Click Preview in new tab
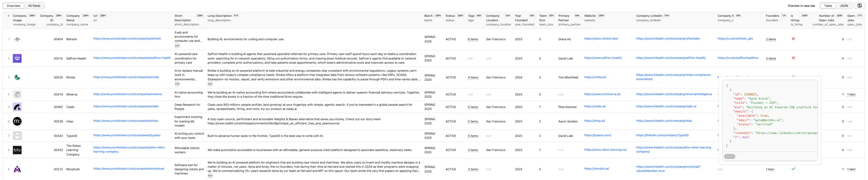Image resolution: width=868 pixels, height=180 pixels. click(801, 6)
